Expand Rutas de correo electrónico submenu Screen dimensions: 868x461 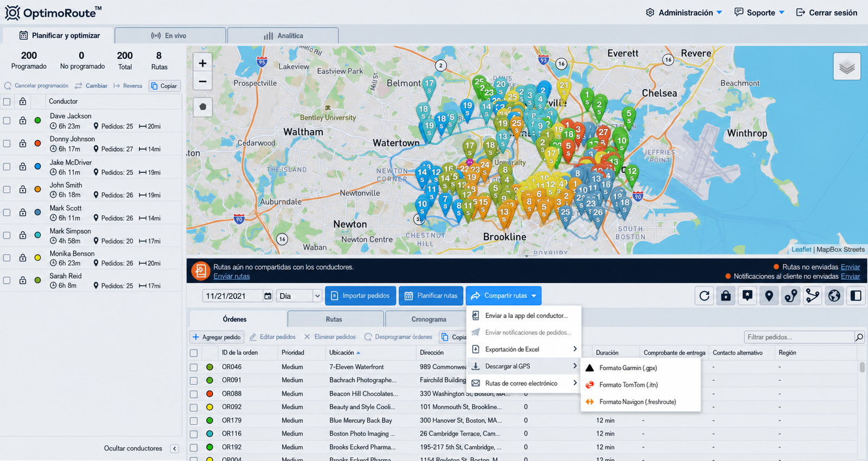524,383
